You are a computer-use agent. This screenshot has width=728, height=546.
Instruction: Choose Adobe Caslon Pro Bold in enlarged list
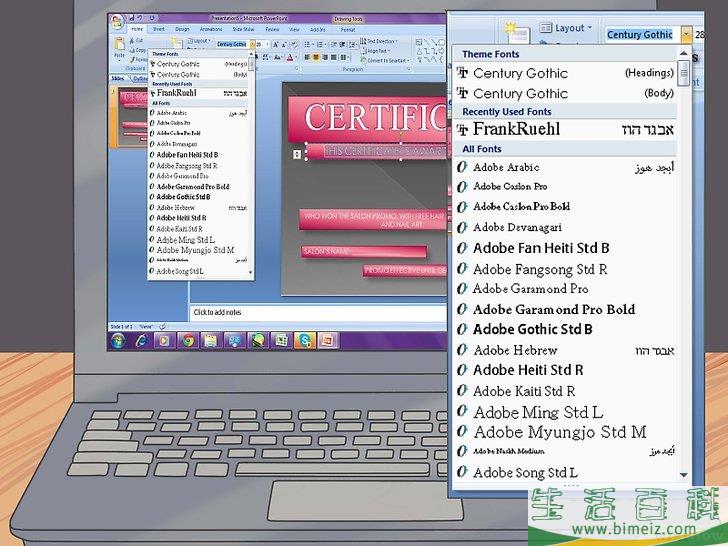click(565, 207)
